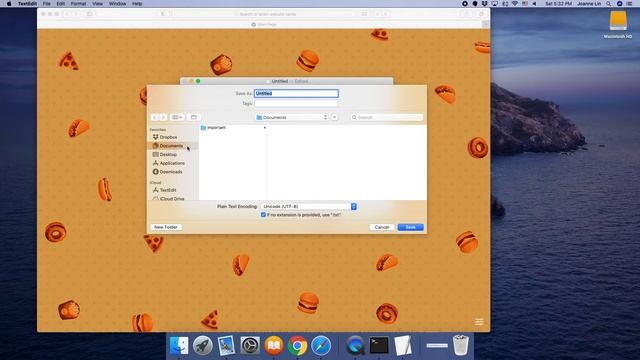Click the Tags input field
Viewport: 640px width, 360px height.
pyautogui.click(x=296, y=104)
